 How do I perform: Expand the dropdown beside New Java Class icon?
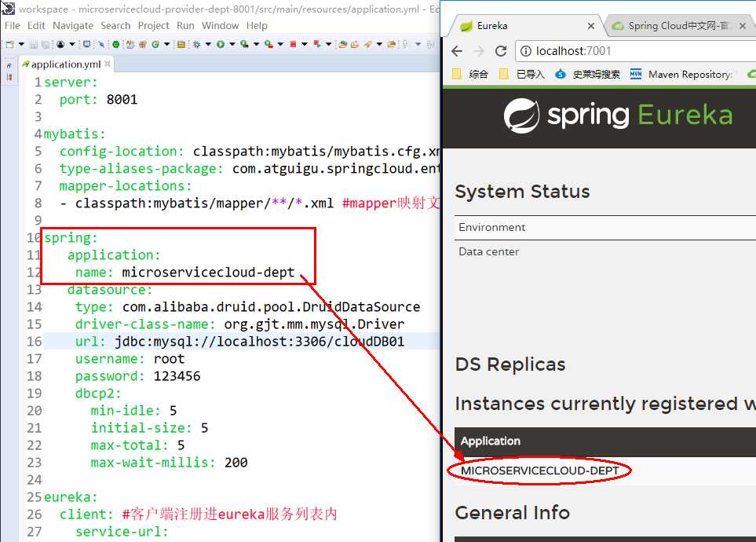click(166, 45)
